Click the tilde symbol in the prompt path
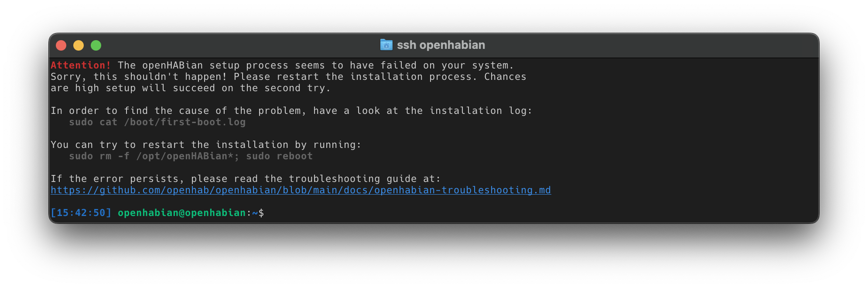Screen dimensions: 868x288 click(x=252, y=213)
